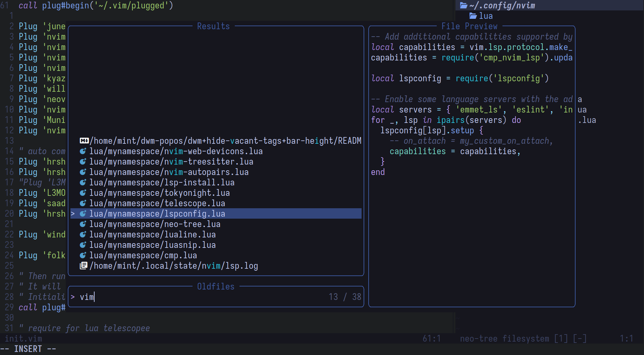644x355 pixels.
Task: Click the Lua icon beside neo-tree.lua
Action: coord(83,224)
